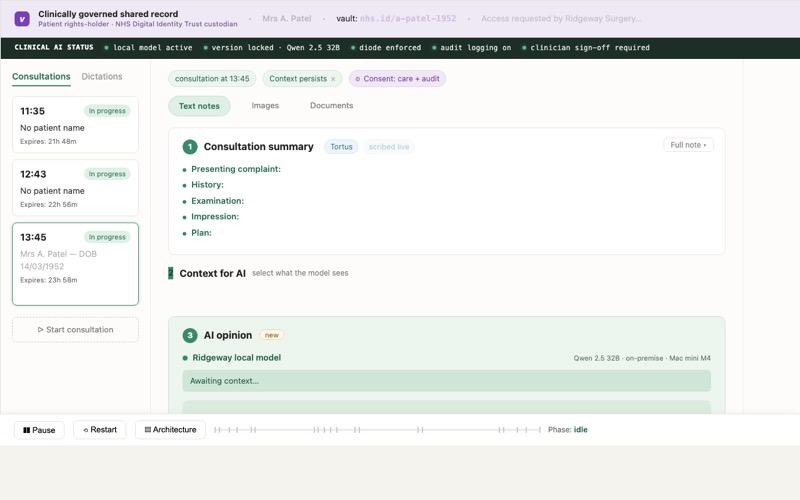Click the In progress badge on 13:45

tap(107, 237)
